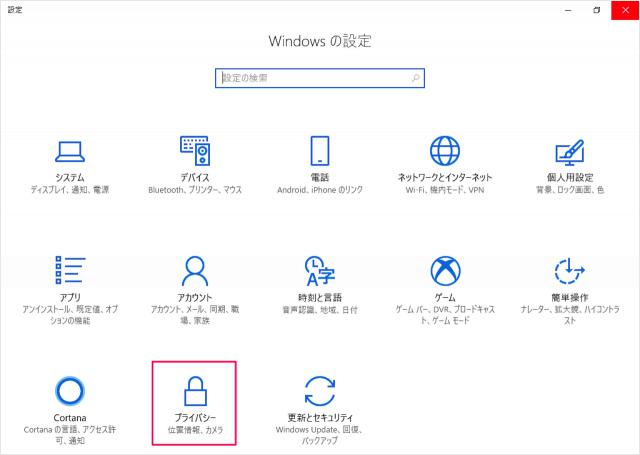
Task: Restore down the 設定 window
Action: [x=596, y=10]
